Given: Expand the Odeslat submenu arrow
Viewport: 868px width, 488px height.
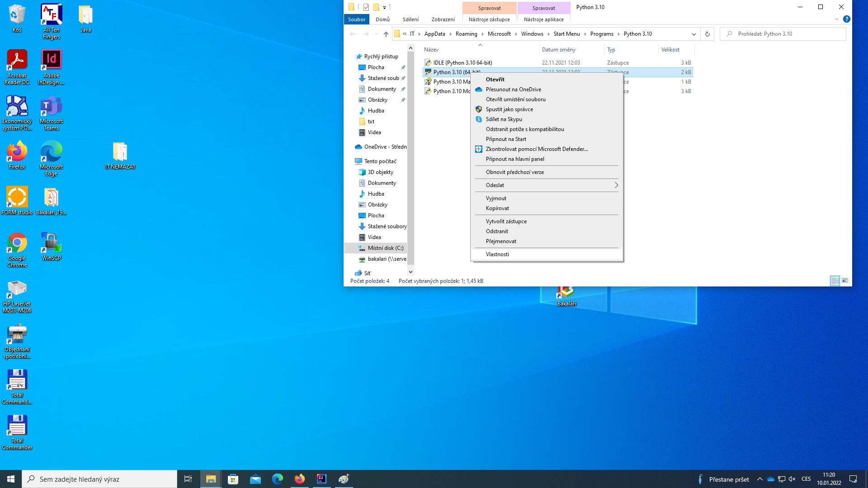Looking at the screenshot, I should coord(616,185).
